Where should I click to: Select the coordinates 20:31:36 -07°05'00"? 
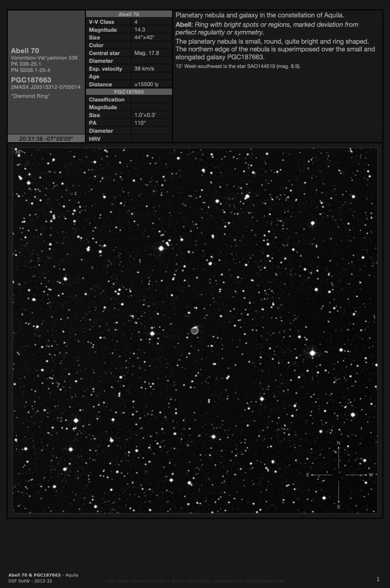[46, 139]
